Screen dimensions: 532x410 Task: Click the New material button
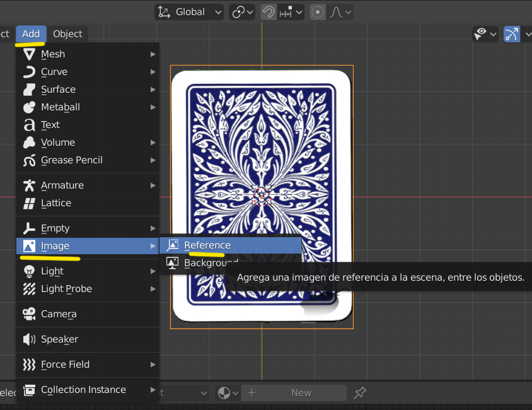click(x=301, y=393)
